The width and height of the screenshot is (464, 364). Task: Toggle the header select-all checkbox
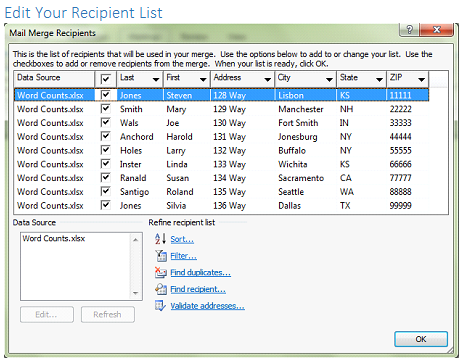tap(105, 79)
